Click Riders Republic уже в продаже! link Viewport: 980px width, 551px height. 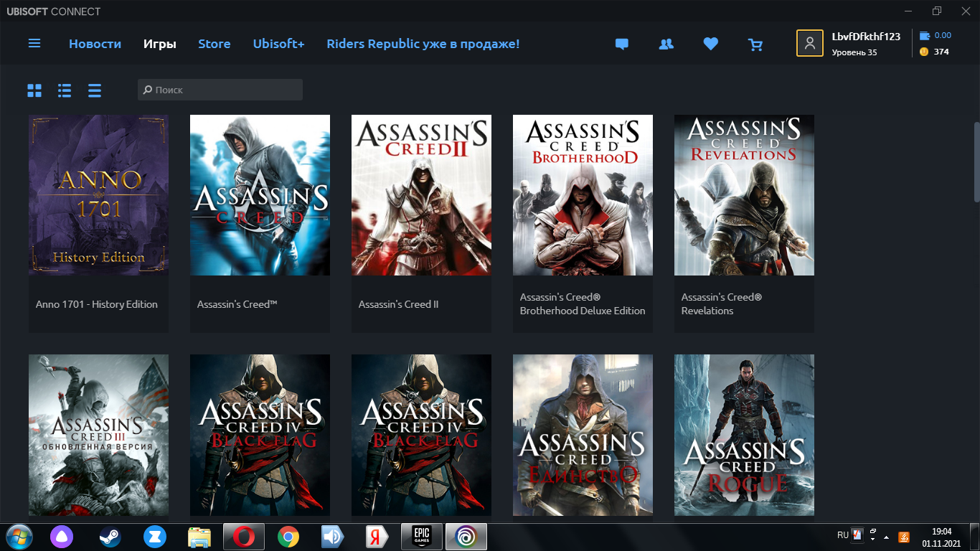423,44
